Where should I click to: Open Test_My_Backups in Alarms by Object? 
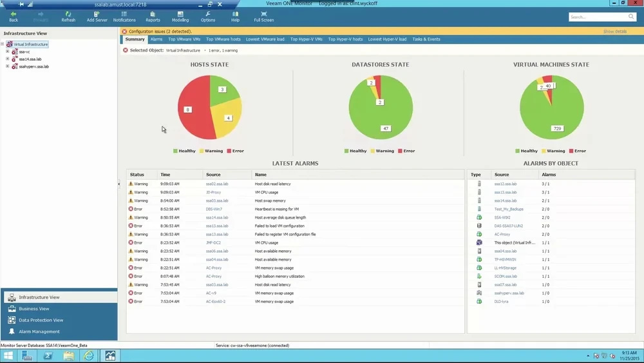[x=509, y=210]
